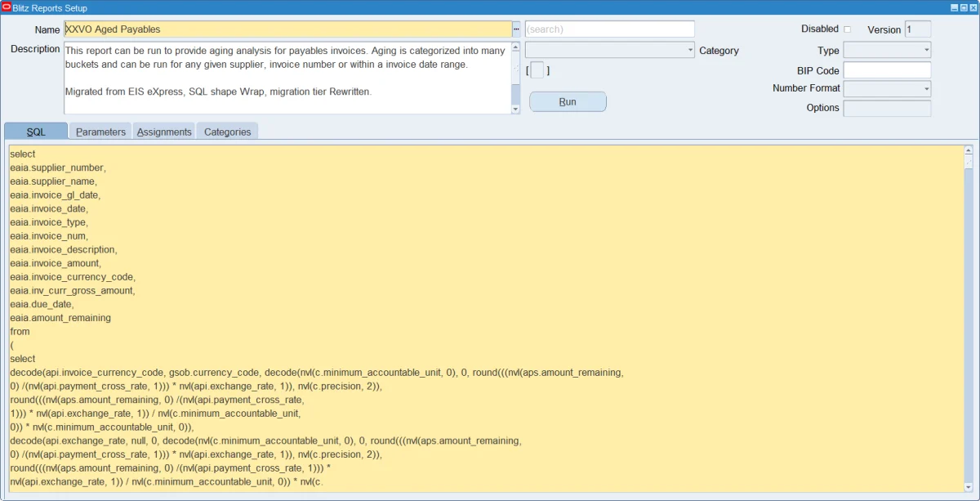Viewport: 980px width, 501px height.
Task: Click the line eaia.invoice_gl_date
Action: tap(55, 195)
